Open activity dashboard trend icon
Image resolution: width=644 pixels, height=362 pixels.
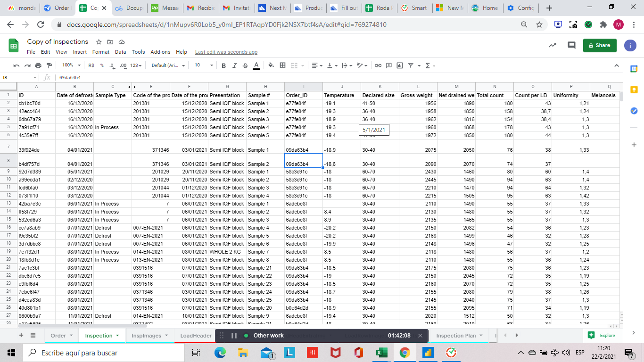[553, 45]
